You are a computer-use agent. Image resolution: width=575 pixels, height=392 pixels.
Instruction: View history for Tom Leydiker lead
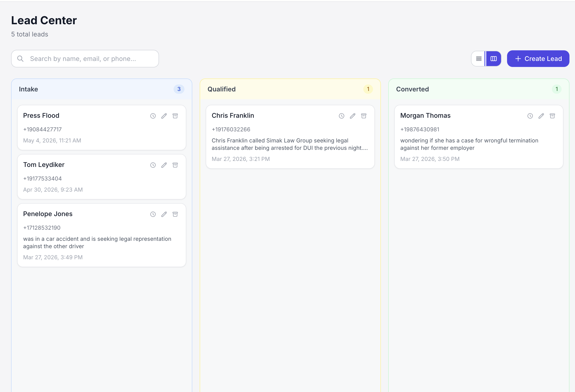tap(153, 165)
